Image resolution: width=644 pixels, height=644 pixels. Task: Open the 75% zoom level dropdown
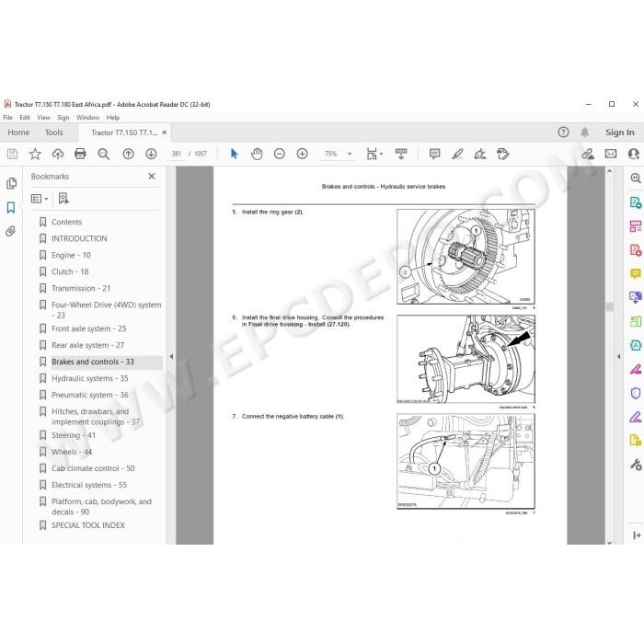click(x=350, y=154)
